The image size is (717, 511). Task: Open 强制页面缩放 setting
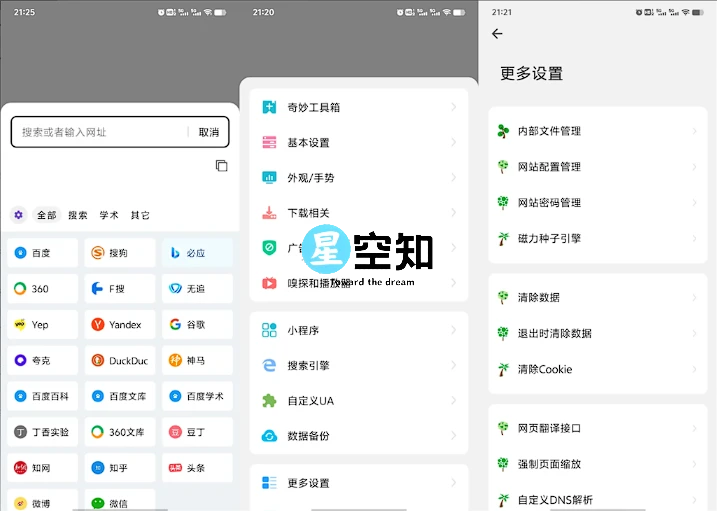(598, 464)
